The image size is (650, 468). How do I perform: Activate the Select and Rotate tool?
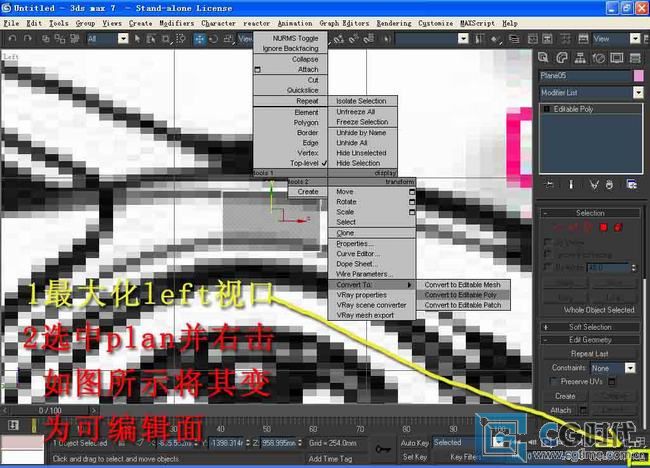click(213, 39)
